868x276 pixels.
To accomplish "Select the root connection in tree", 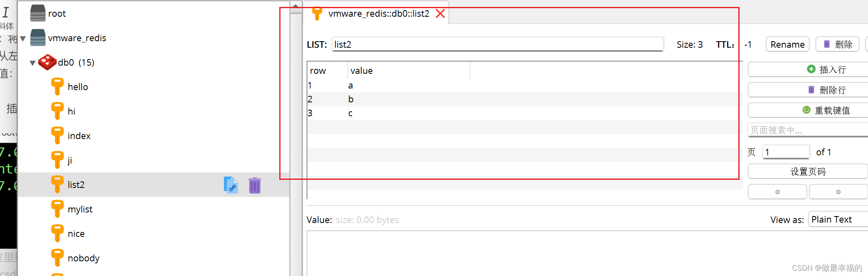I will [x=57, y=13].
